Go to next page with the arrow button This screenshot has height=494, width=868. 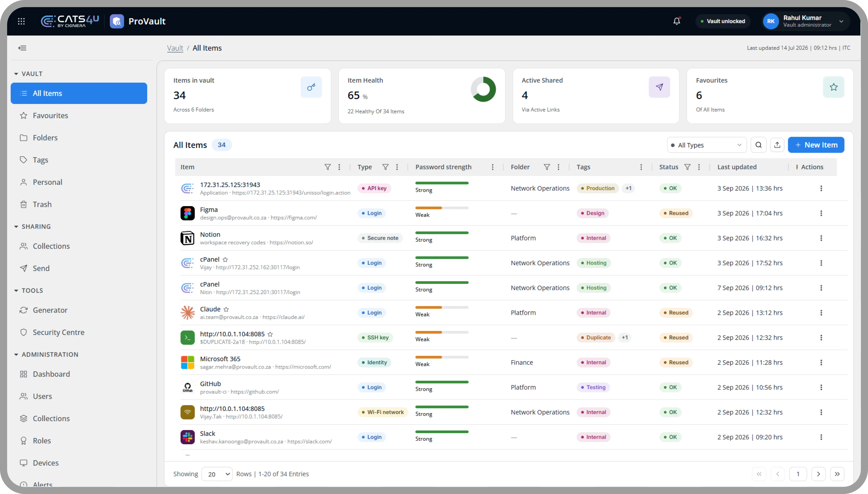[818, 474]
